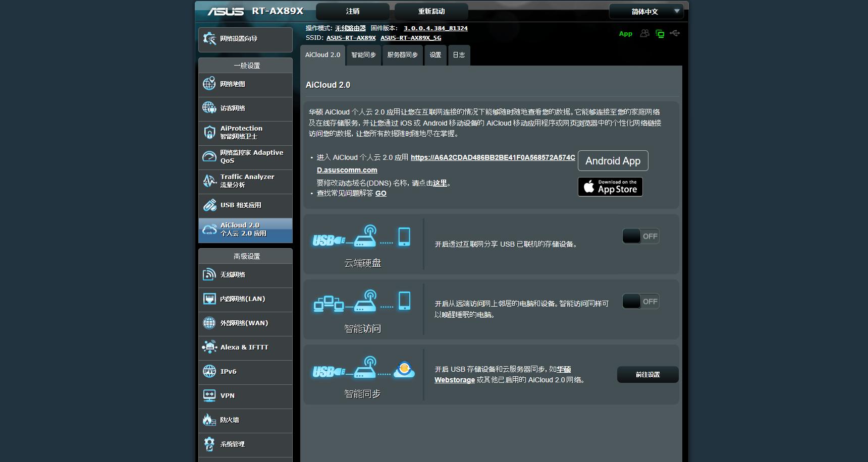This screenshot has width=868, height=462.
Task: Click the IPv6 icon
Action: [x=209, y=371]
